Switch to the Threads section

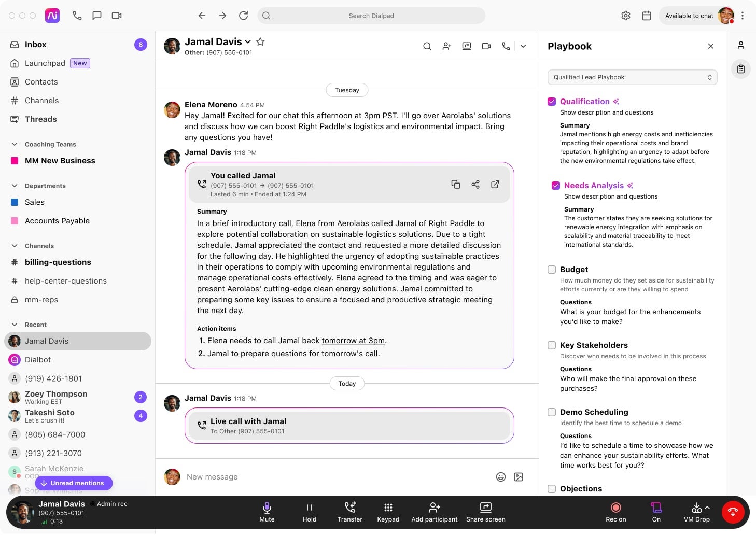(40, 119)
